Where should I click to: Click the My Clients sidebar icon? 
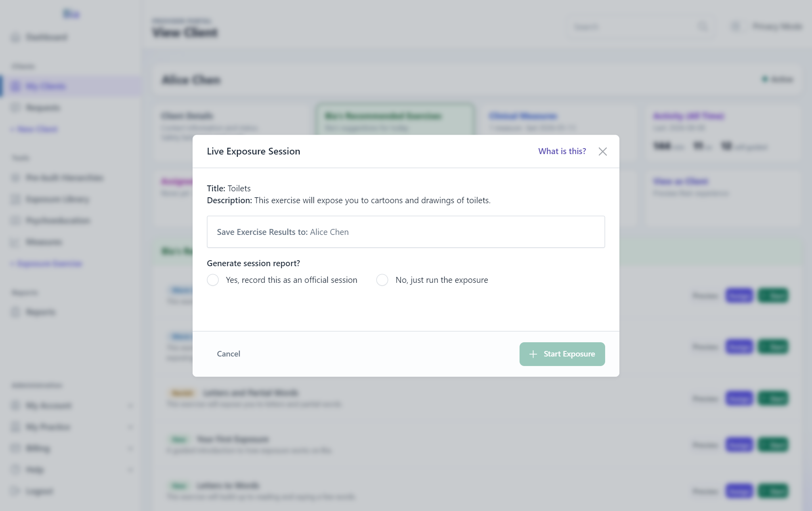(x=15, y=86)
